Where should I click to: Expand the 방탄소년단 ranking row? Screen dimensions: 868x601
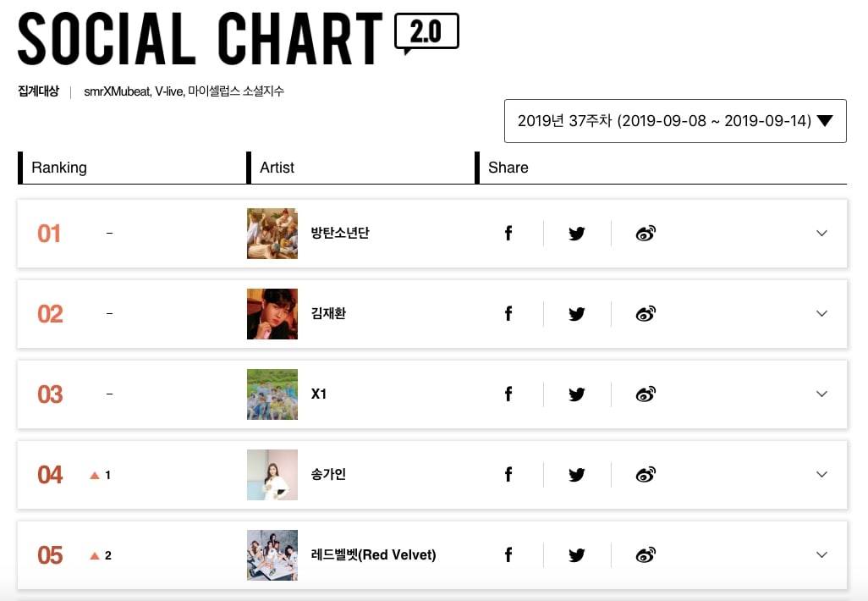(x=821, y=234)
